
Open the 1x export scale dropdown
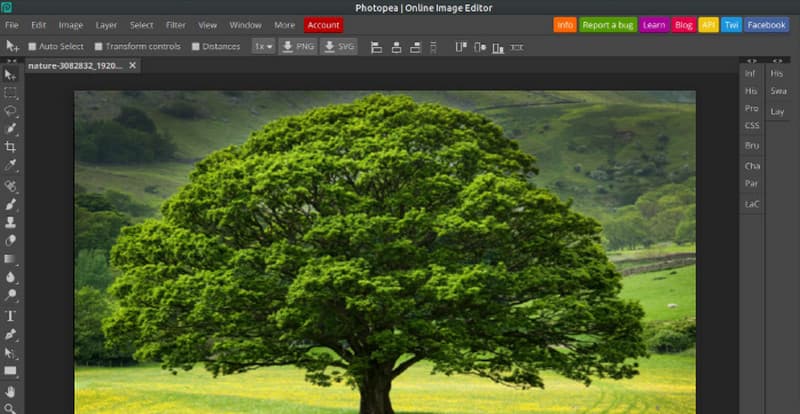pos(263,46)
